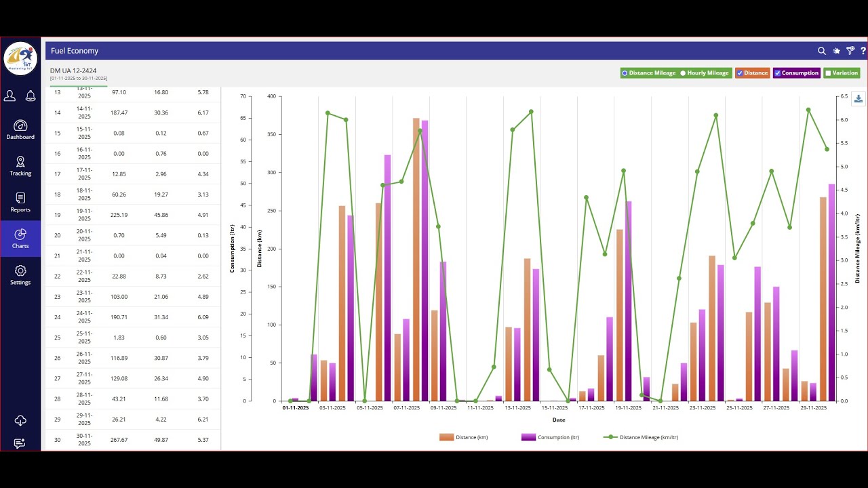
Task: Click row 28 mileage value 3.70
Action: point(203,399)
